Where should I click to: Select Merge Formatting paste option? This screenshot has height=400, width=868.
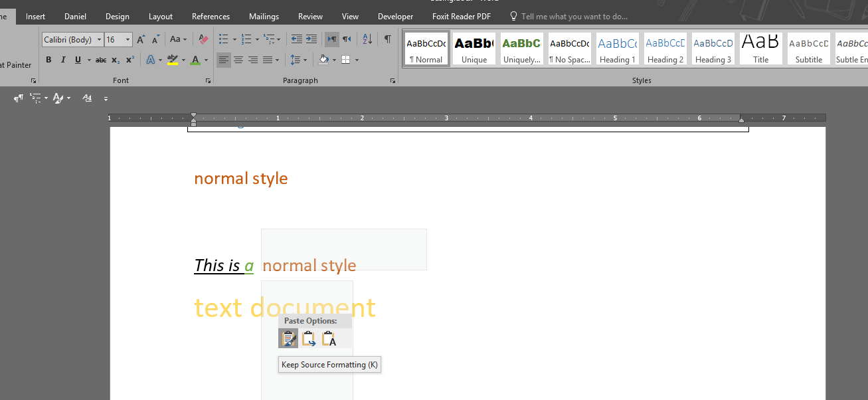pos(309,339)
